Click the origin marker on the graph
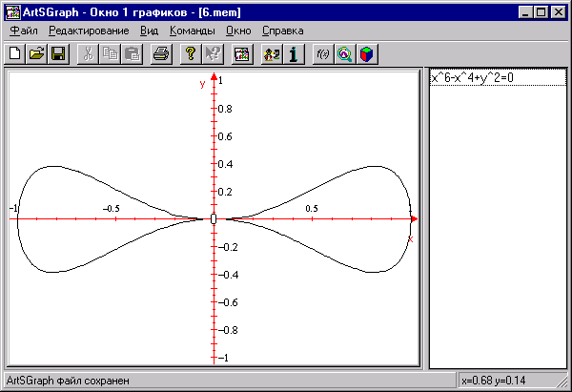 214,219
